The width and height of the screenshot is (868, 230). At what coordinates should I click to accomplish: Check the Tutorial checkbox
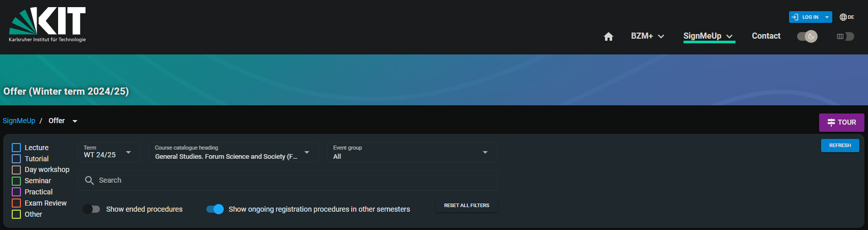pyautogui.click(x=16, y=159)
